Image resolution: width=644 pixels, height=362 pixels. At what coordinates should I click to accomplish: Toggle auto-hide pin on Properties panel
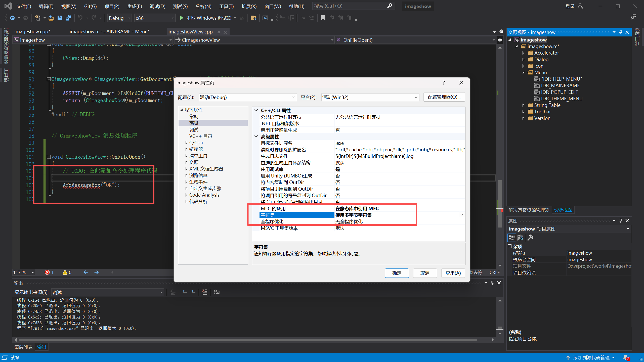pos(621,221)
